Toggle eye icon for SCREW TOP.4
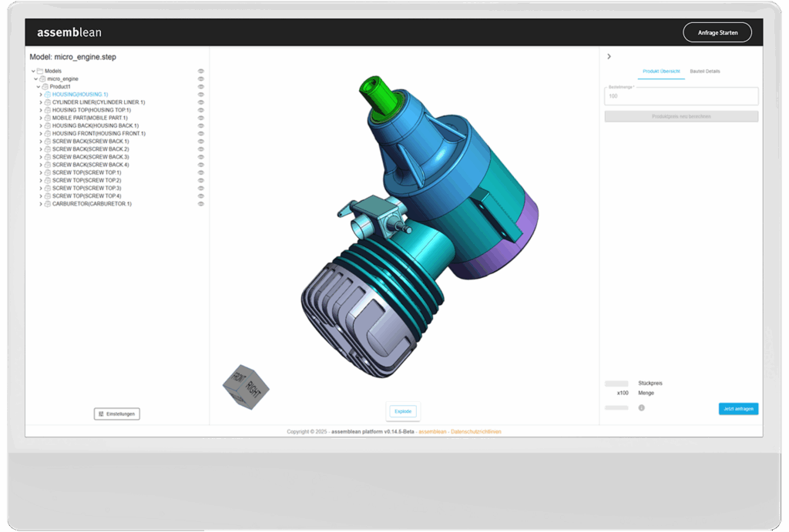 coord(201,196)
